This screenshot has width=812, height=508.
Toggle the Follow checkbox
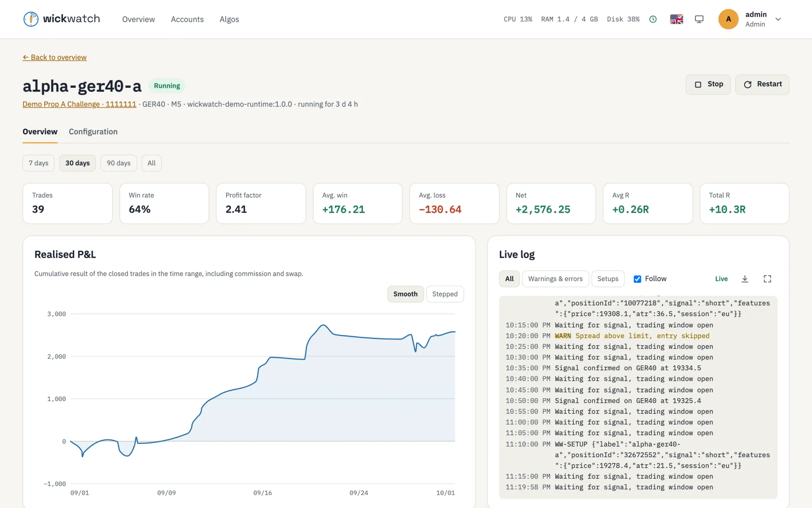tap(637, 279)
